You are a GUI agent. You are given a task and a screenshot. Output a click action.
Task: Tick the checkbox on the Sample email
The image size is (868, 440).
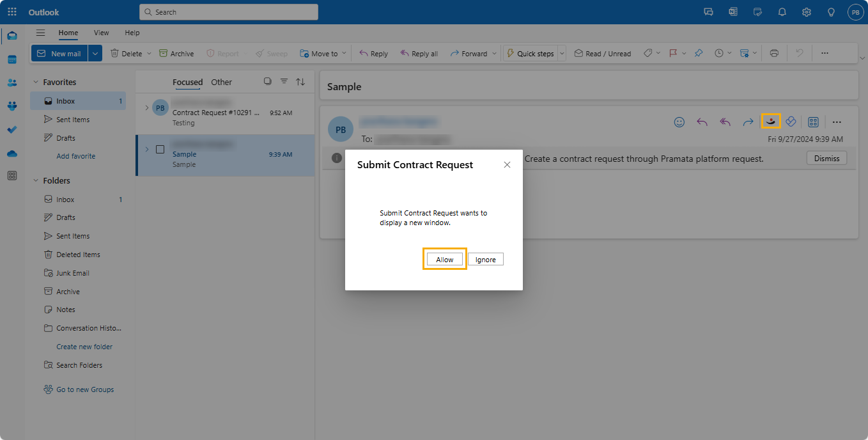coord(160,150)
